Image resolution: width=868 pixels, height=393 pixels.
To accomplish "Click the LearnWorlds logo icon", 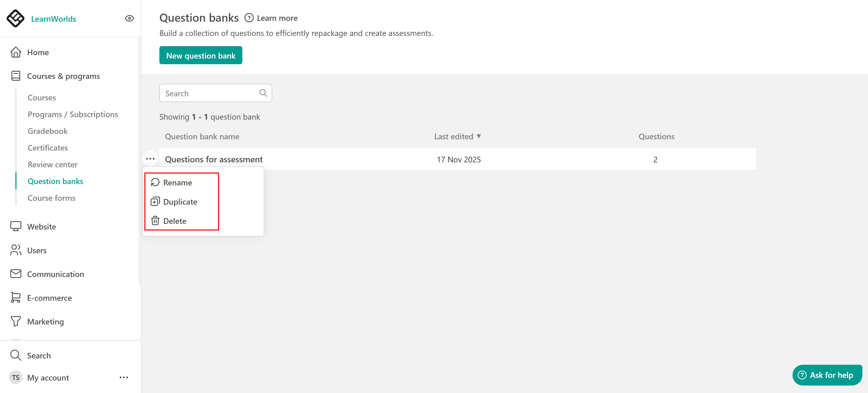I will pyautogui.click(x=16, y=19).
